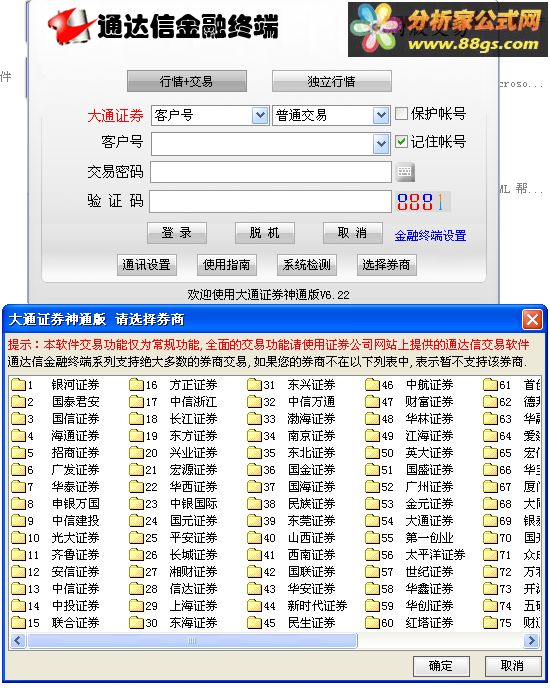Screen dimensions: 550x688
Task: Click the 脱机 offline button
Action: tap(264, 233)
